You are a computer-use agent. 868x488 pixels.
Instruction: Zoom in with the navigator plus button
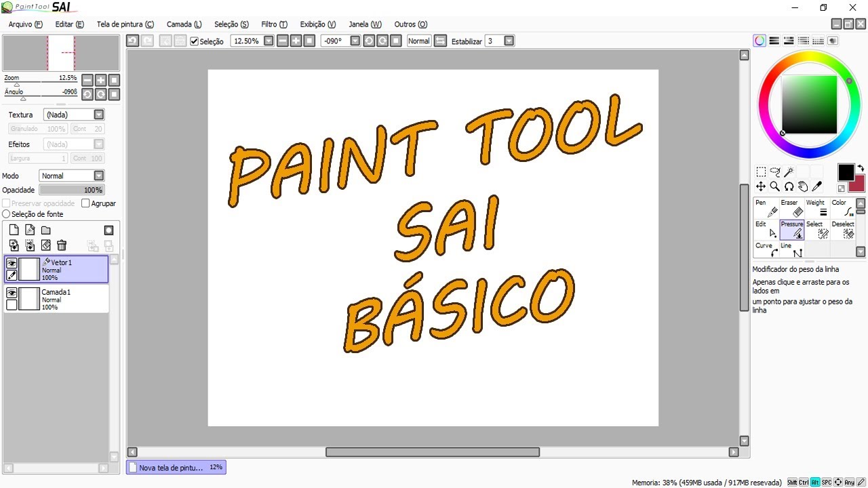pyautogui.click(x=100, y=80)
